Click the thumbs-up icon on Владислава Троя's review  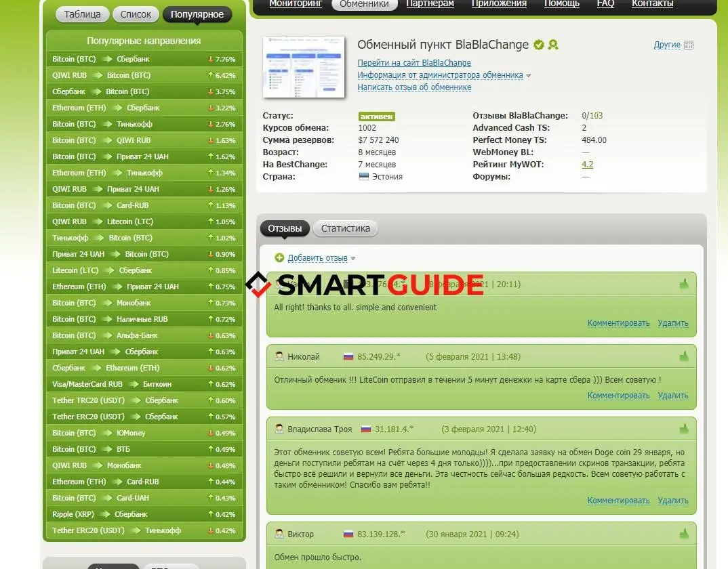point(684,429)
